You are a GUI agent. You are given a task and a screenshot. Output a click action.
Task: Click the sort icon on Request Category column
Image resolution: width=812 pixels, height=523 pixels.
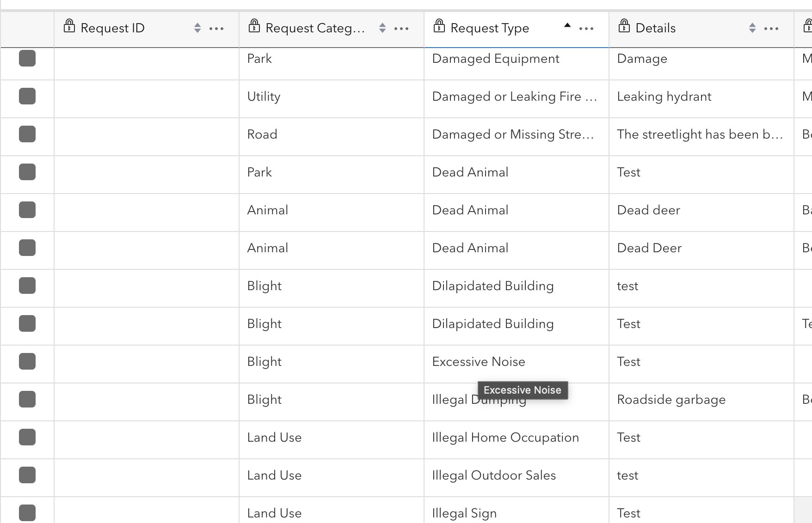tap(382, 28)
